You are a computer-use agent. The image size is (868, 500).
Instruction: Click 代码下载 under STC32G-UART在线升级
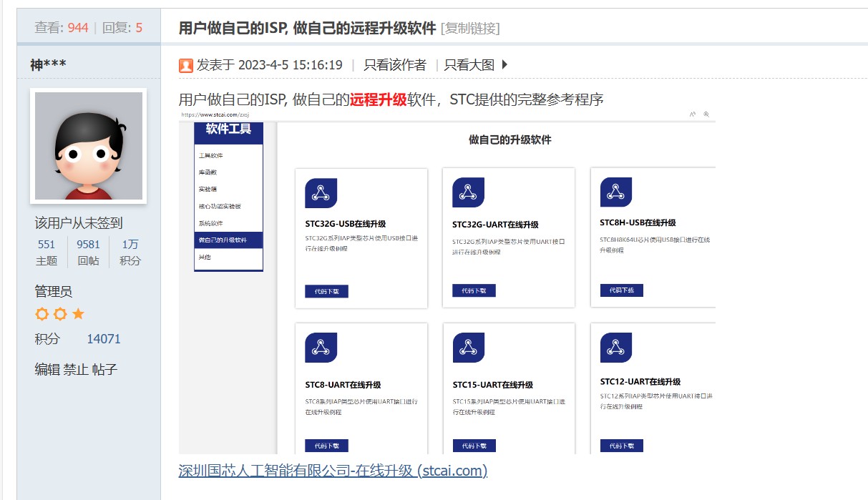click(474, 290)
